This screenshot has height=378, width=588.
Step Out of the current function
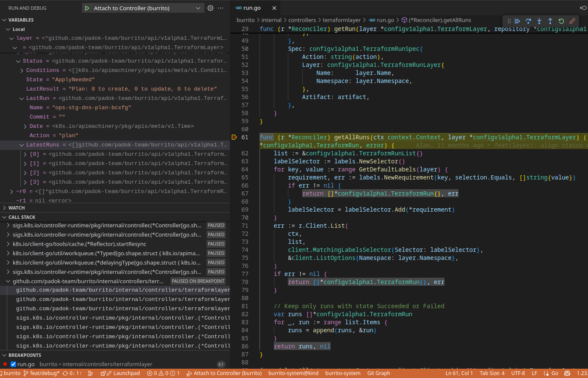click(549, 21)
